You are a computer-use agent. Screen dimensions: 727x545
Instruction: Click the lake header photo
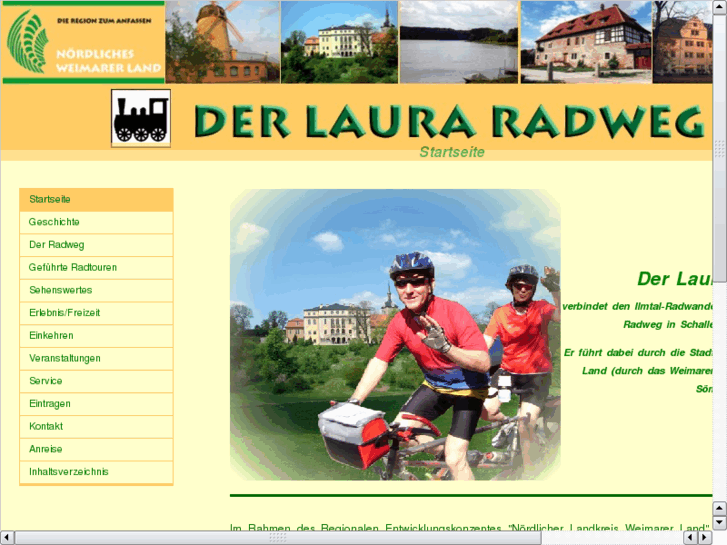tap(459, 42)
